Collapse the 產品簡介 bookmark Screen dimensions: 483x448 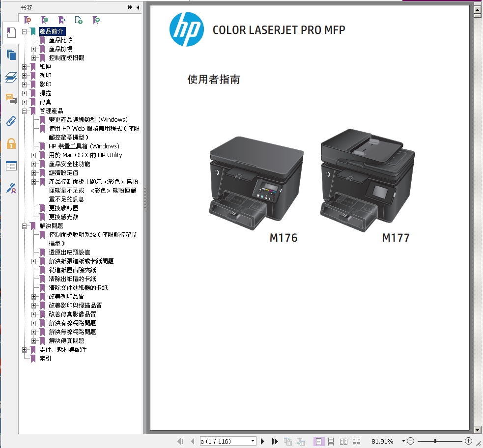tap(25, 31)
